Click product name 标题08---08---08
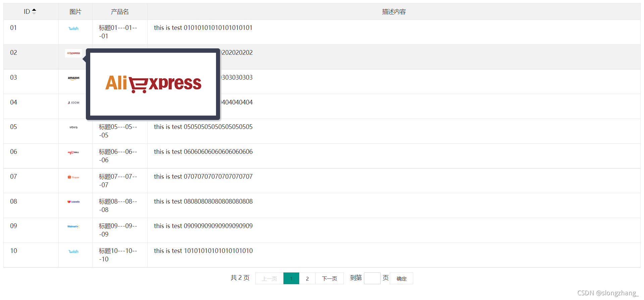The width and height of the screenshot is (644, 300). tap(118, 206)
